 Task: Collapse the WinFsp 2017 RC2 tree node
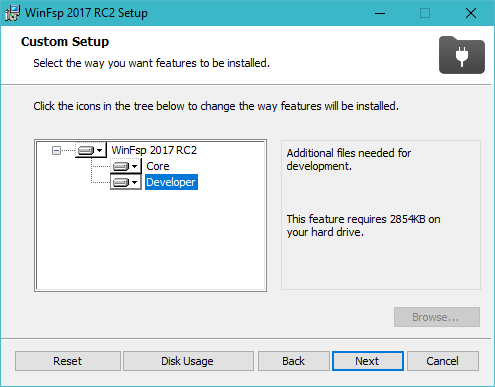coord(56,151)
